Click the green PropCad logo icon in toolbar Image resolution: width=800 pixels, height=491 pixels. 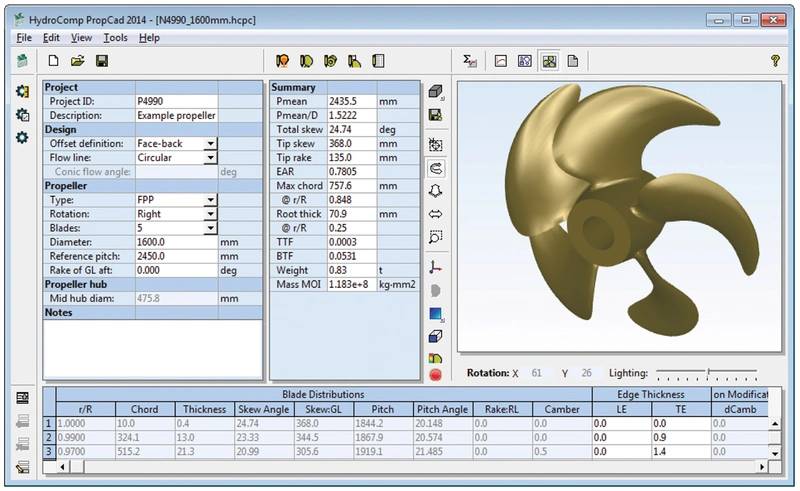(22, 61)
